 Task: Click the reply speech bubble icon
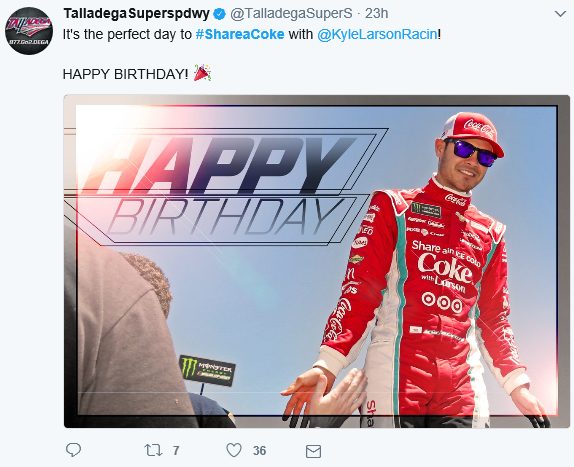click(73, 450)
